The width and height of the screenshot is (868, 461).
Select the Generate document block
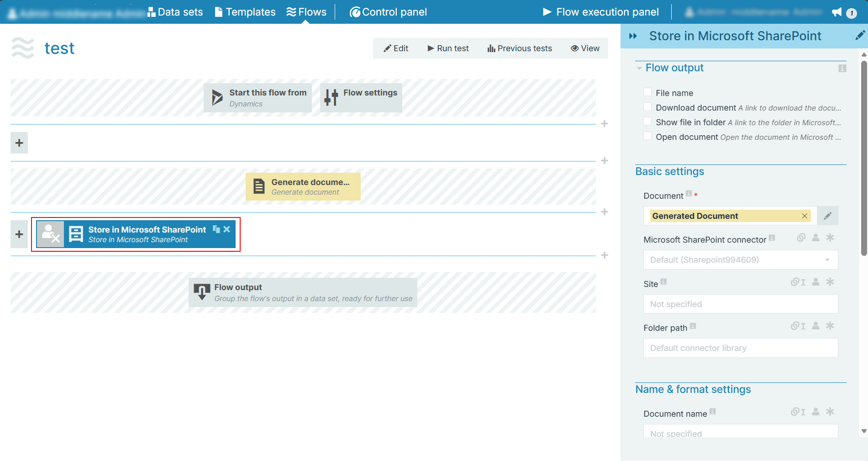(303, 186)
